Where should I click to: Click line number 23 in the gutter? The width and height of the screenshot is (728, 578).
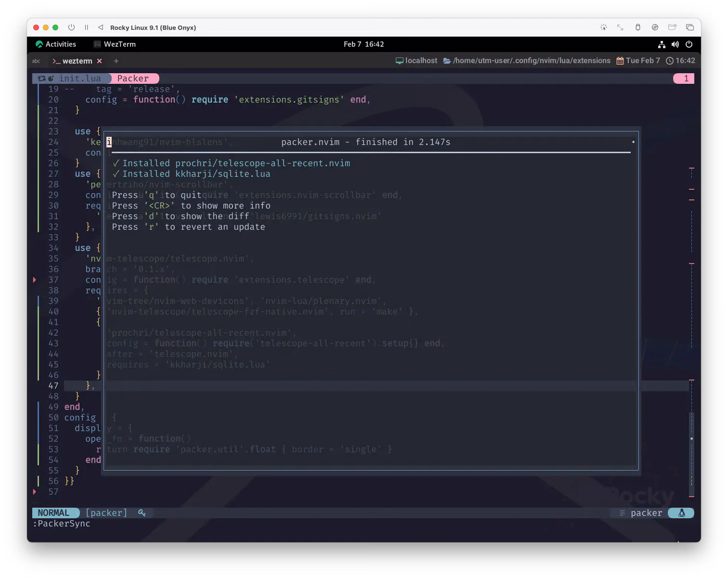(53, 131)
